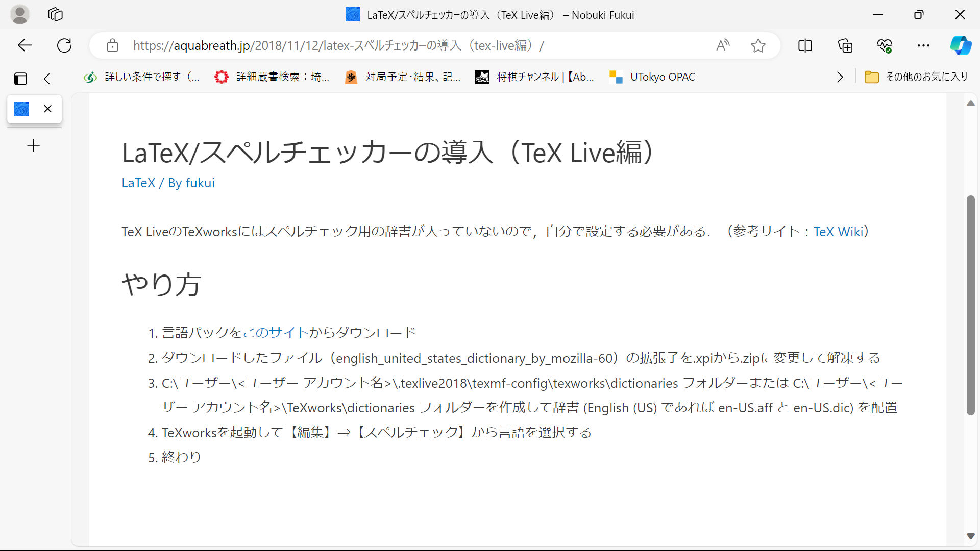Open Copilot sidebar
The height and width of the screenshot is (551, 980).
961,45
